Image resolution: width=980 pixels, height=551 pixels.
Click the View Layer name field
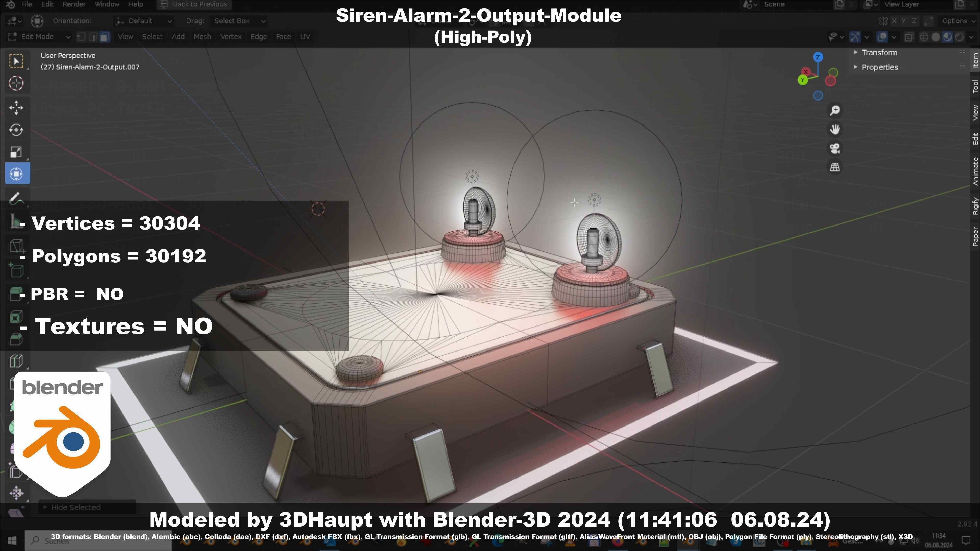tap(916, 4)
